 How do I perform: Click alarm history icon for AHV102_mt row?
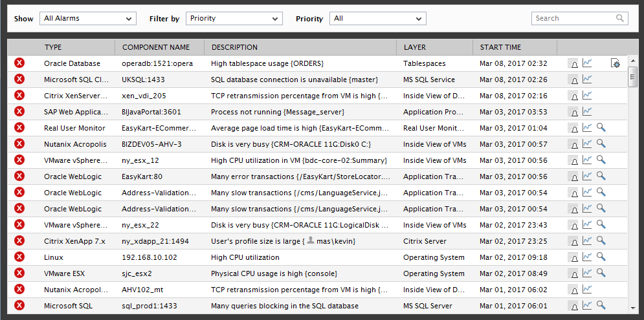pos(573,290)
